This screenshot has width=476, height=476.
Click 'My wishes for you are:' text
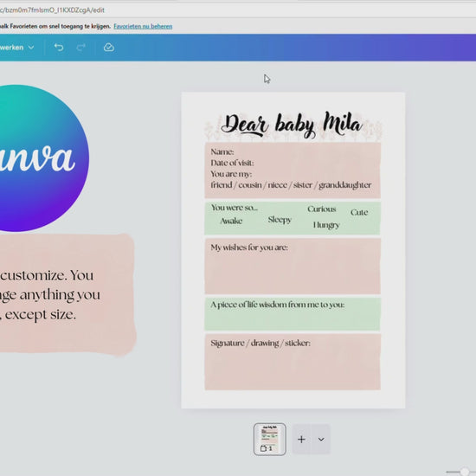point(249,248)
